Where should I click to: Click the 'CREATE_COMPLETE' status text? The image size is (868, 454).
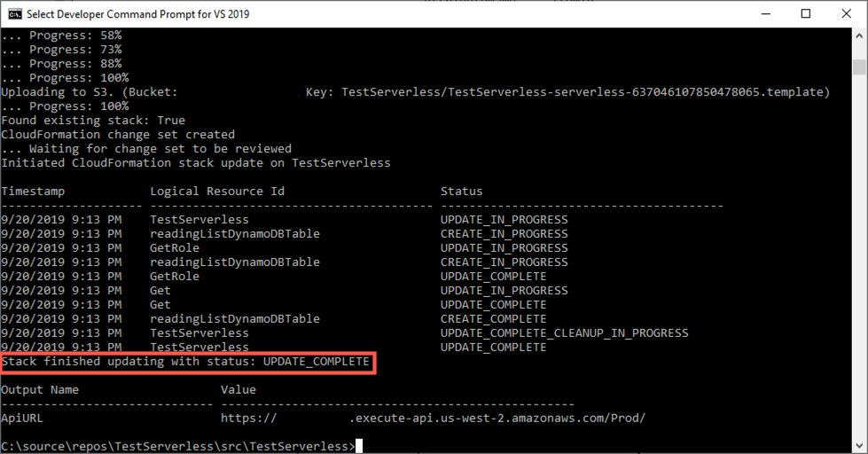pos(494,319)
